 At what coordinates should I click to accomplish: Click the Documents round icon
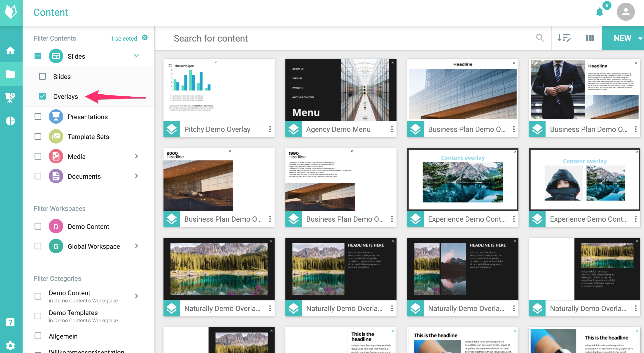click(x=56, y=176)
